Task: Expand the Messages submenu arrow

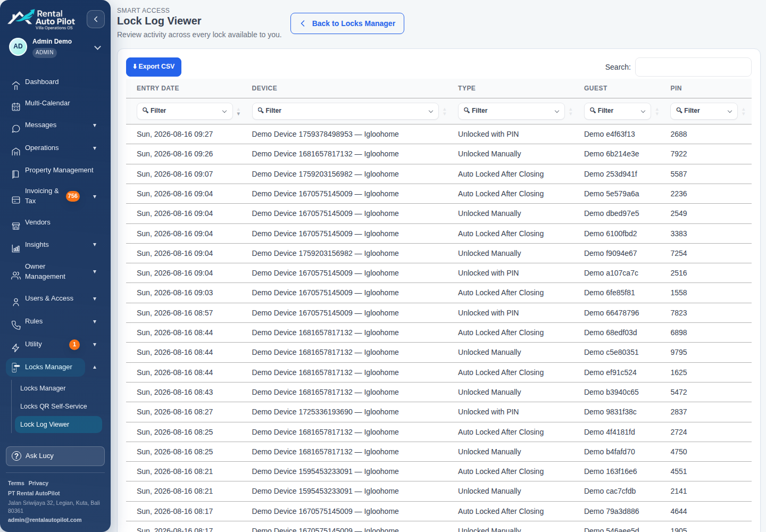Action: 95,126
